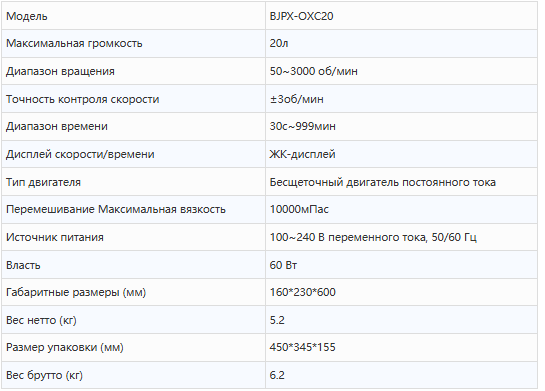Click the Вес брутто (кг) label

[44, 375]
